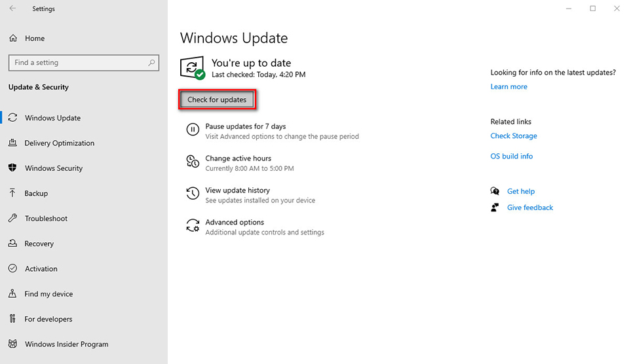The width and height of the screenshot is (629, 364).
Task: Close the Settings window
Action: click(617, 9)
